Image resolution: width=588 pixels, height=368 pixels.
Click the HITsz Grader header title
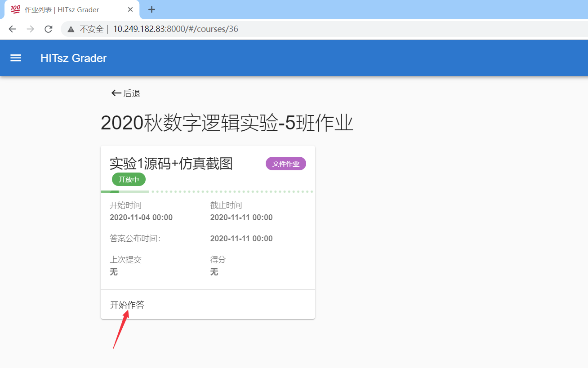click(73, 58)
